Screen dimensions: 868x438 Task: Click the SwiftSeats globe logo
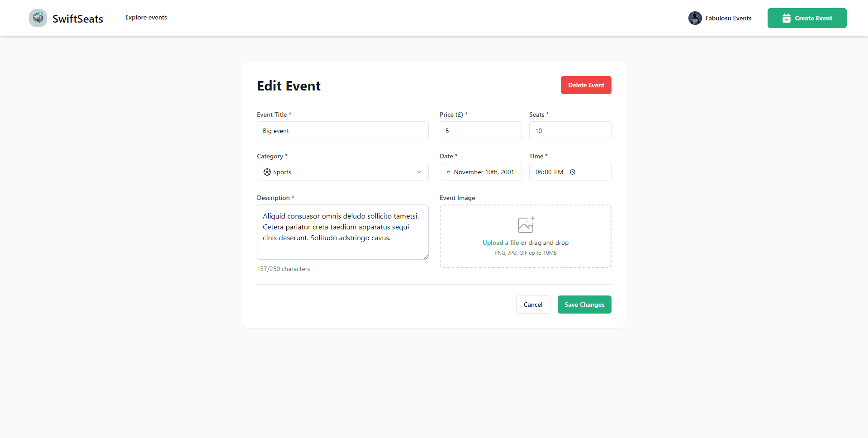point(38,18)
